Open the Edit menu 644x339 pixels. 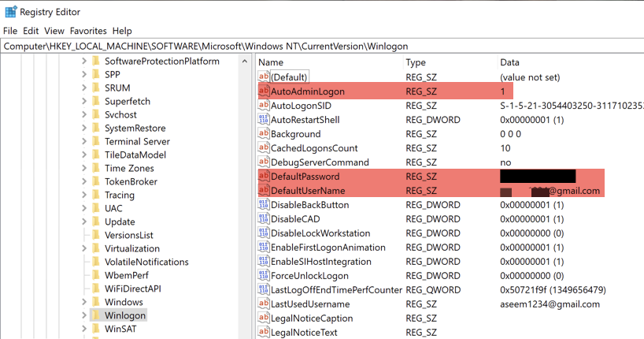tap(31, 31)
